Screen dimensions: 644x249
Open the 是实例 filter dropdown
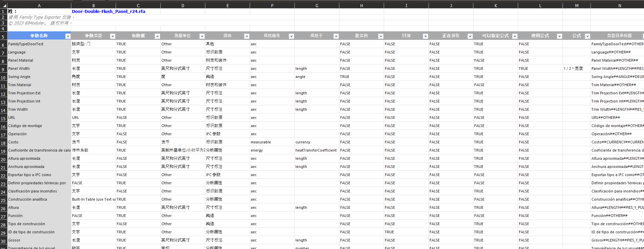pos(381,36)
